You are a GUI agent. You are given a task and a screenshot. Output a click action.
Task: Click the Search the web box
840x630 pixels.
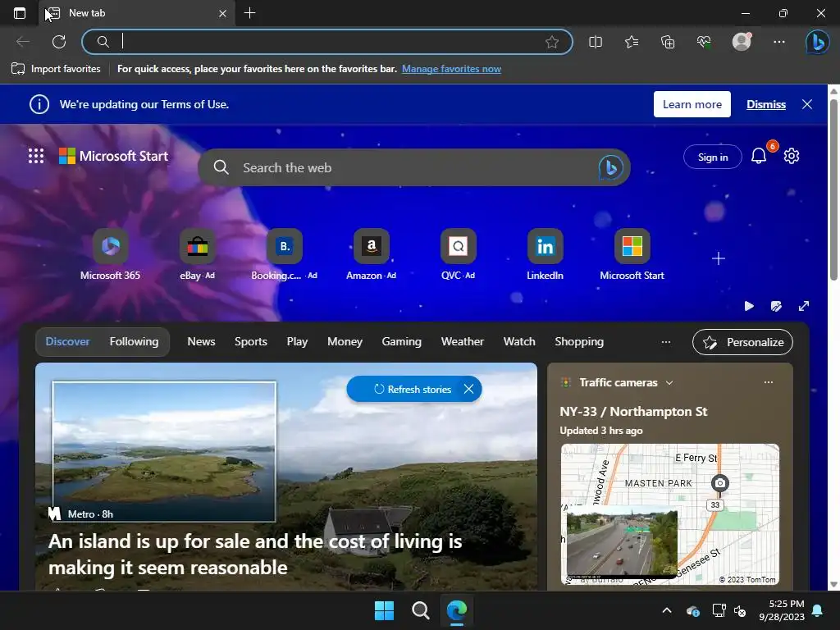pos(414,167)
